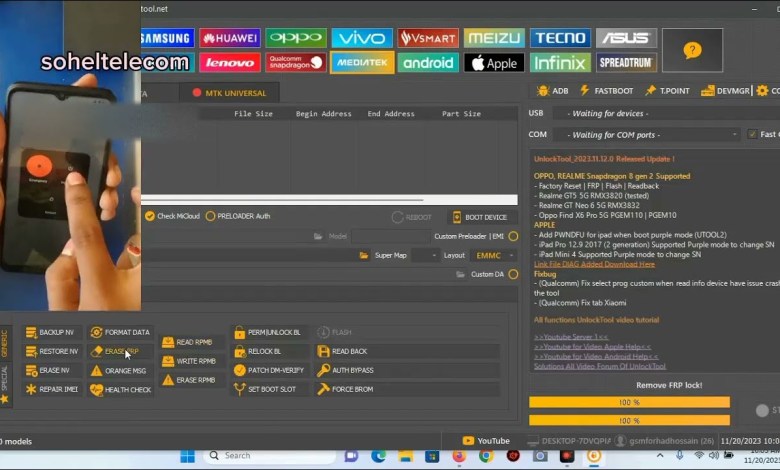Click the REPAIR IMEI button
Screen dimensions: 780x470
point(52,389)
